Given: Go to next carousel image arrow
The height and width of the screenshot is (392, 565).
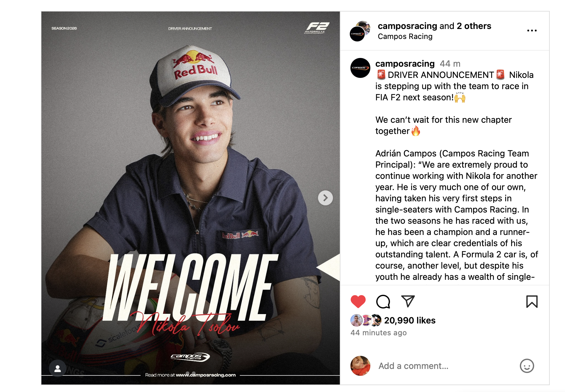Looking at the screenshot, I should (x=325, y=198).
